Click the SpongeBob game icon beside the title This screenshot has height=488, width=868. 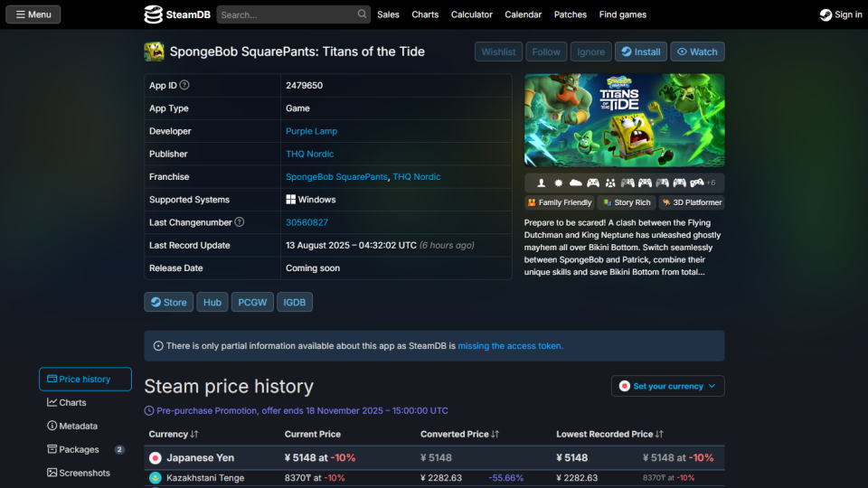[x=154, y=52]
